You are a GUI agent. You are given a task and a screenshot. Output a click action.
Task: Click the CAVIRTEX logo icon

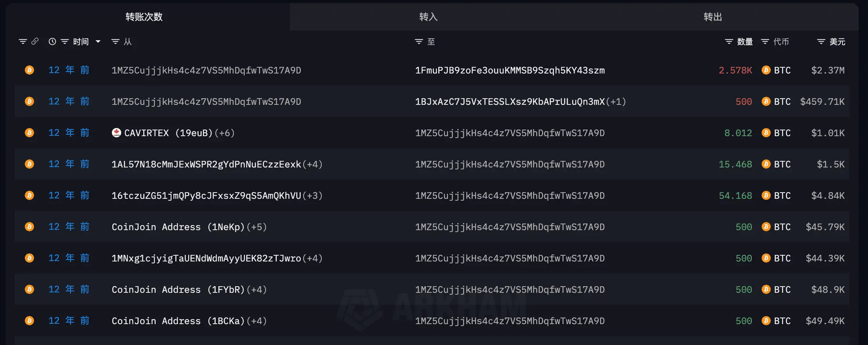[116, 133]
